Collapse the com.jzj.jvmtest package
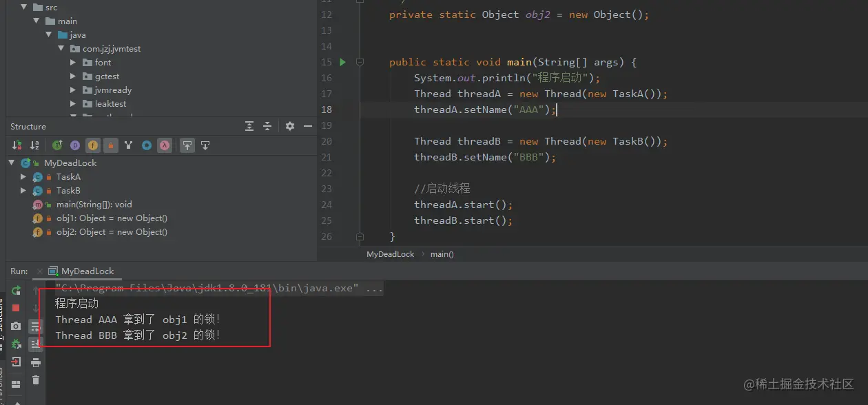868x405 pixels. pos(61,48)
